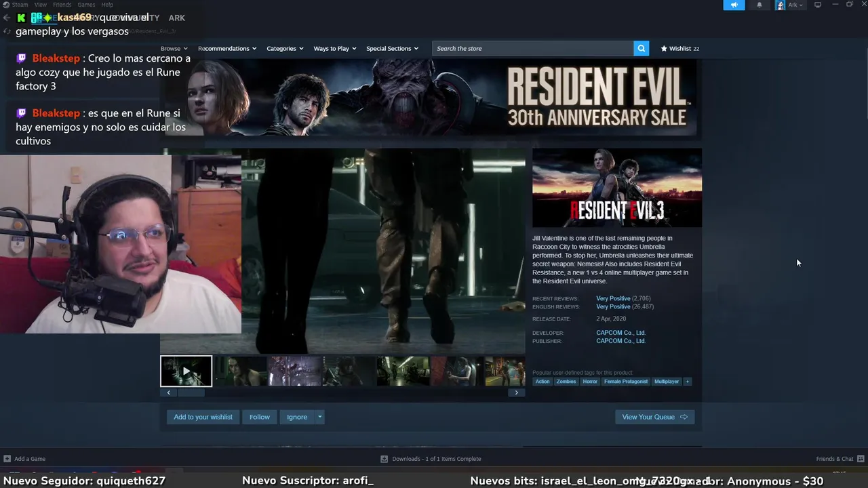This screenshot has height=488, width=868.
Task: Click Add to your wishlist button
Action: (203, 417)
